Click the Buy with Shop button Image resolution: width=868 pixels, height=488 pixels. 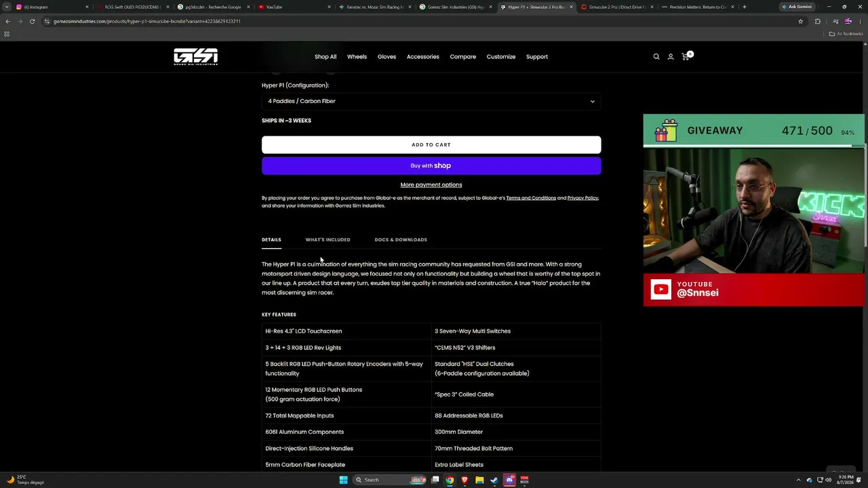click(431, 166)
